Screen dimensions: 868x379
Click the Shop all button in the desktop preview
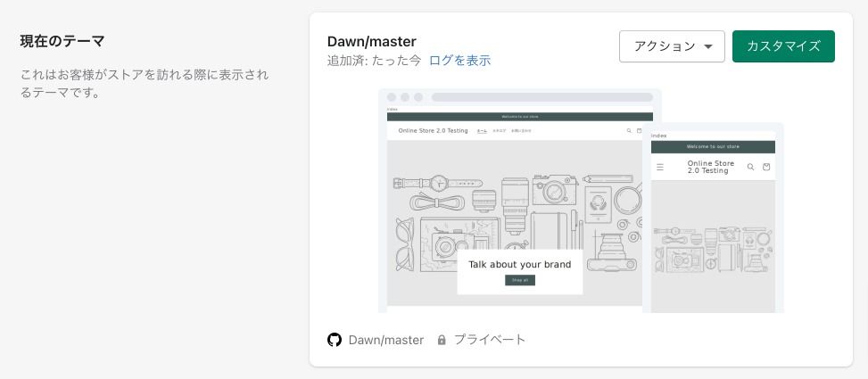(520, 280)
